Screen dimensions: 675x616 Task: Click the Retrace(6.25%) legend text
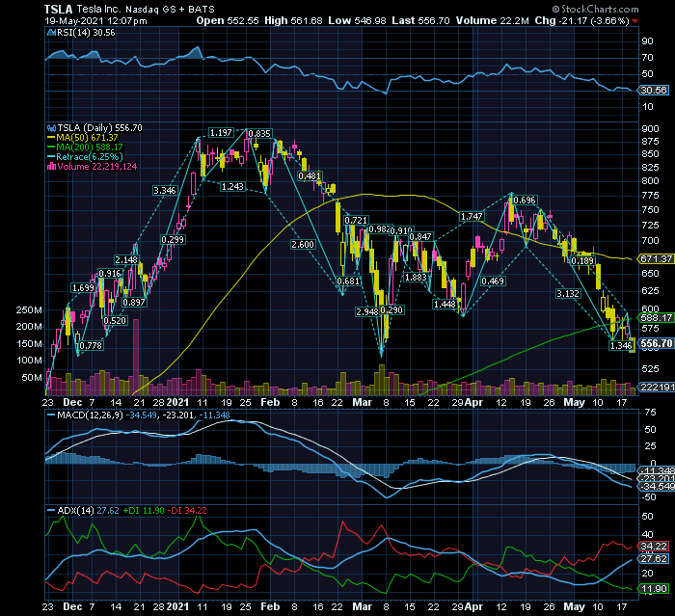pyautogui.click(x=90, y=157)
